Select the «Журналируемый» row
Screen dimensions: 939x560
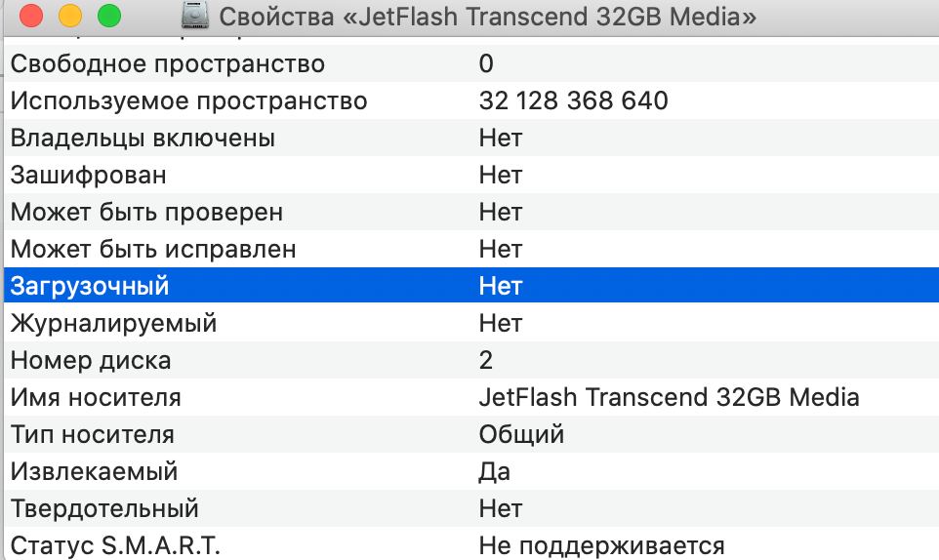(114, 323)
